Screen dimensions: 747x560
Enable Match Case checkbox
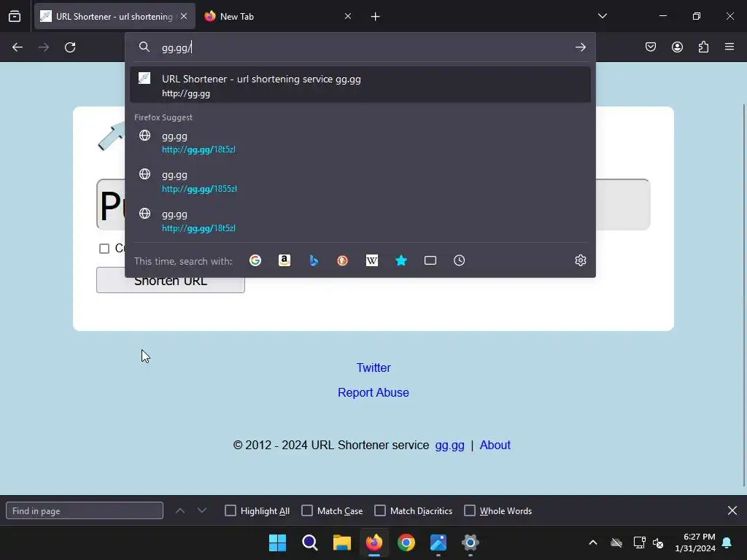click(x=307, y=510)
